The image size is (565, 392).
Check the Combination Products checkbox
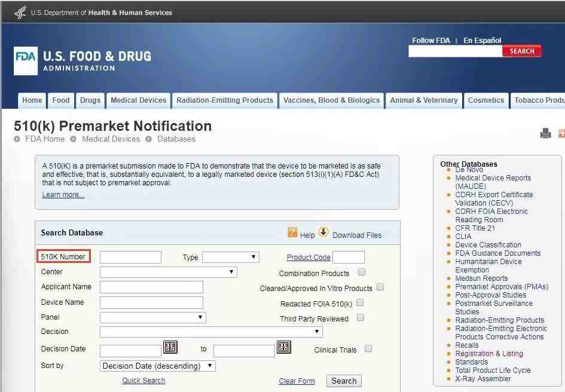362,272
